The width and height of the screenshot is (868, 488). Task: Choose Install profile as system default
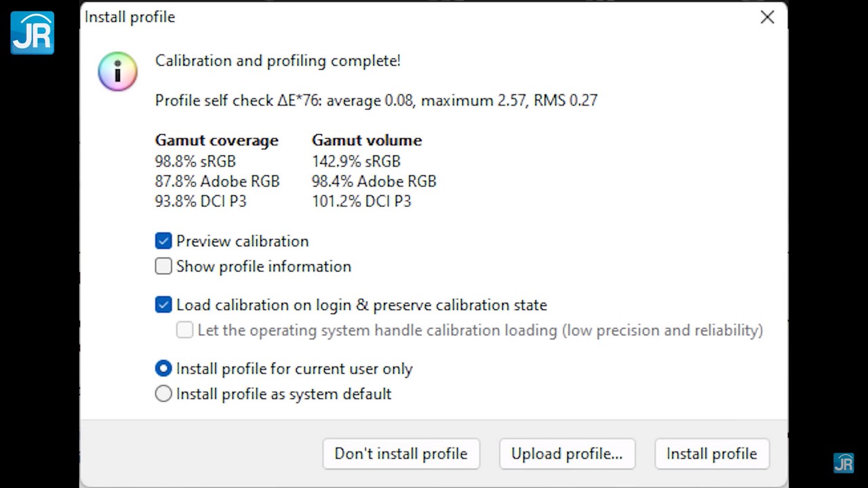(x=163, y=394)
